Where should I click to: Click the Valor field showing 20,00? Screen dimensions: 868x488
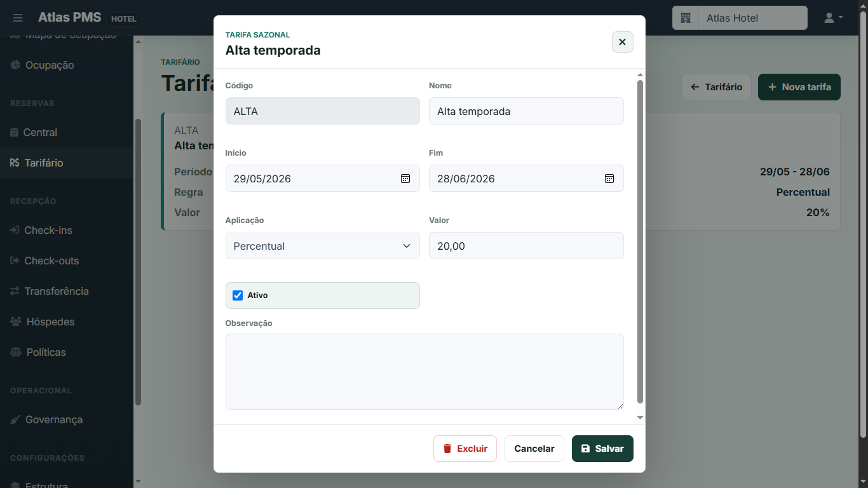(x=526, y=246)
